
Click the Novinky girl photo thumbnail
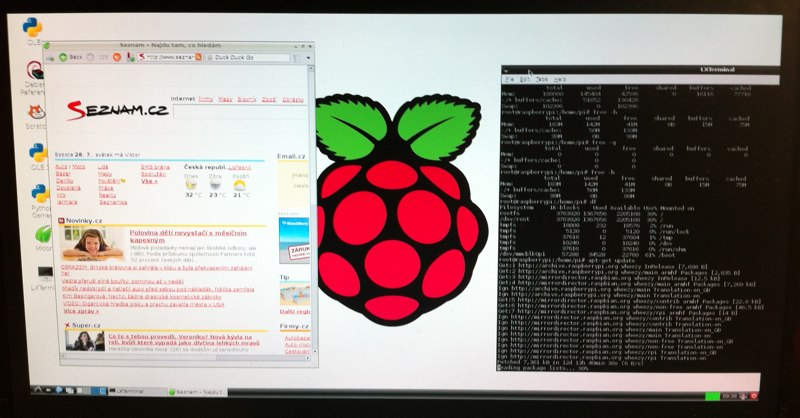(92, 244)
